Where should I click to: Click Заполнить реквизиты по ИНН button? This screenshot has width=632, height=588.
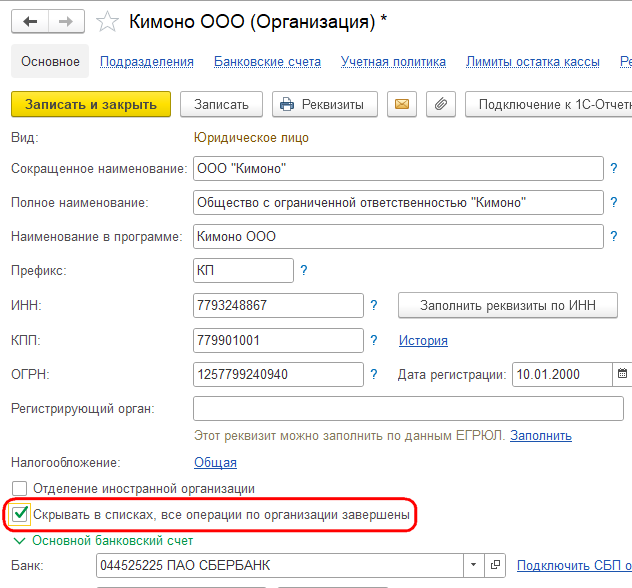click(508, 305)
